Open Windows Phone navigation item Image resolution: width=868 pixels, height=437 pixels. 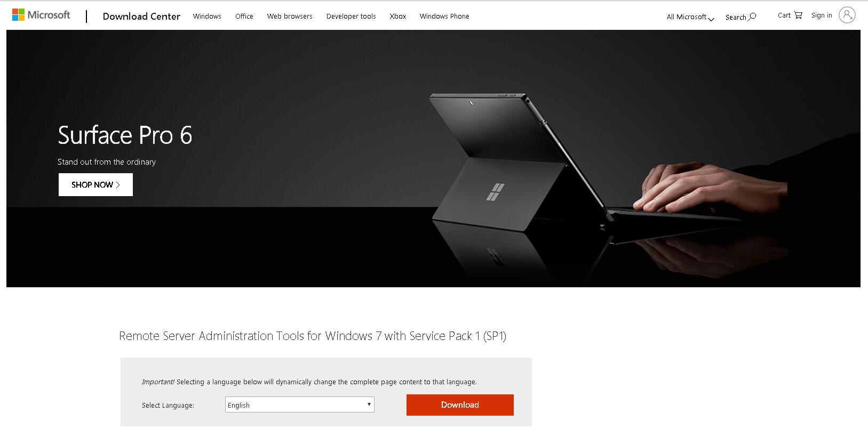(444, 17)
